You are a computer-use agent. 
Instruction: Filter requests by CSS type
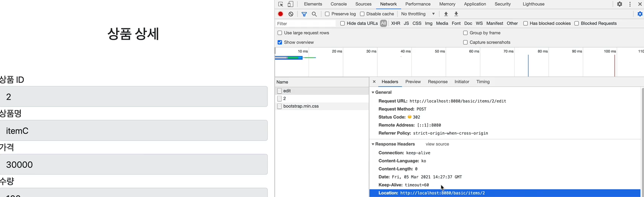pyautogui.click(x=417, y=23)
